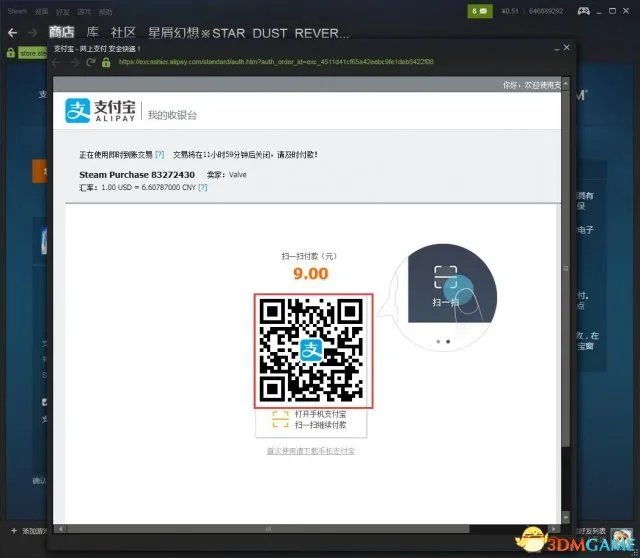Click the Steam account balance text

[x=510, y=11]
